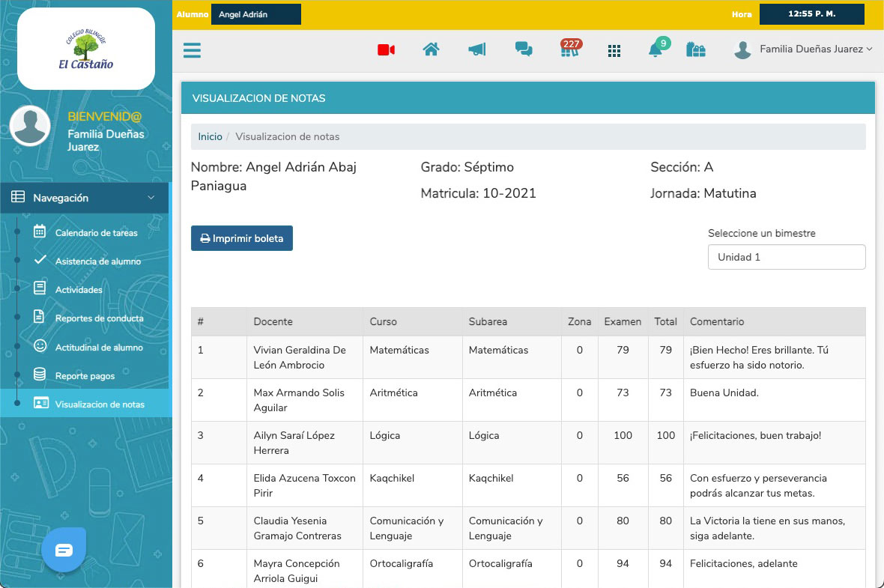
Task: Click user avatar icon in top bar
Action: pos(743,50)
